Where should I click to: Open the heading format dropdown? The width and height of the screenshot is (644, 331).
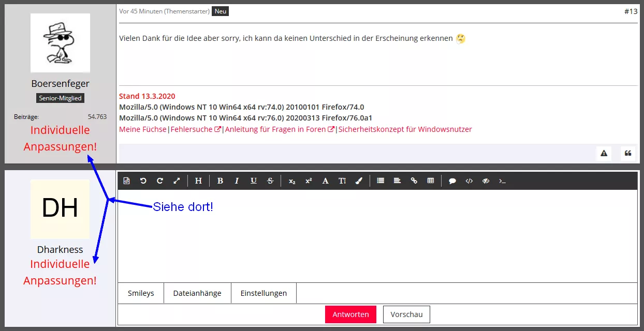point(198,181)
